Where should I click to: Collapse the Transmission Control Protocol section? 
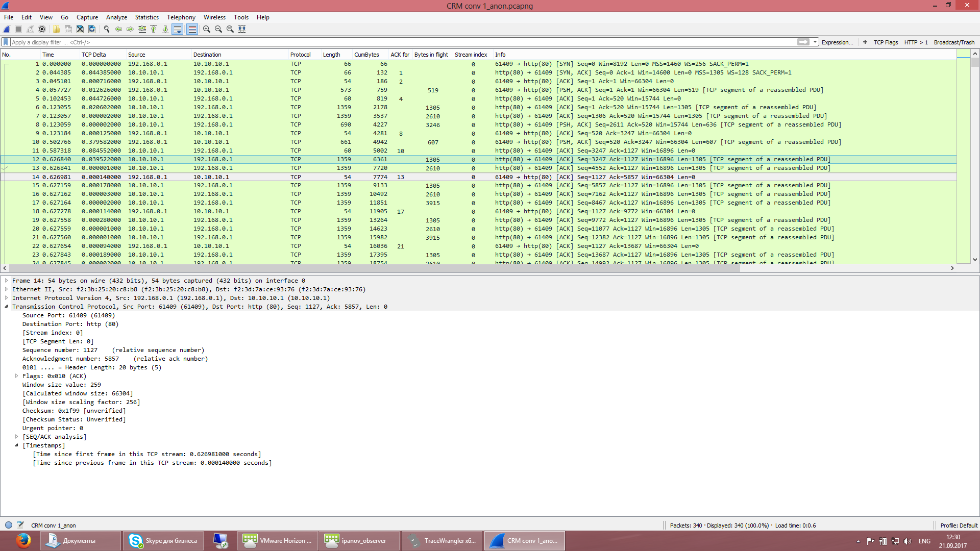(6, 307)
